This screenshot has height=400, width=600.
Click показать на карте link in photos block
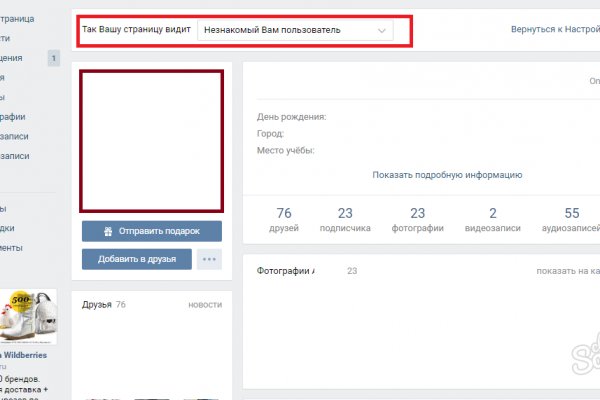[567, 271]
